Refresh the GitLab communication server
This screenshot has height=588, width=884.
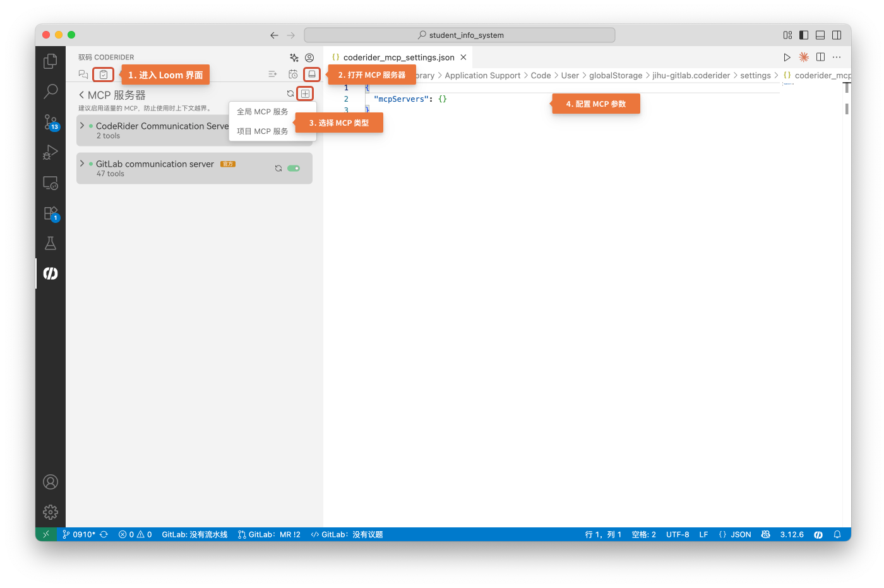click(278, 168)
